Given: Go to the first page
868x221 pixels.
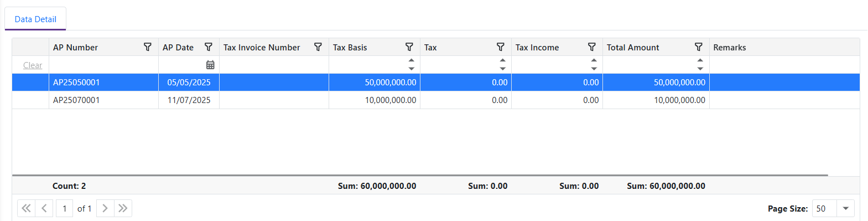Looking at the screenshot, I should tap(26, 208).
